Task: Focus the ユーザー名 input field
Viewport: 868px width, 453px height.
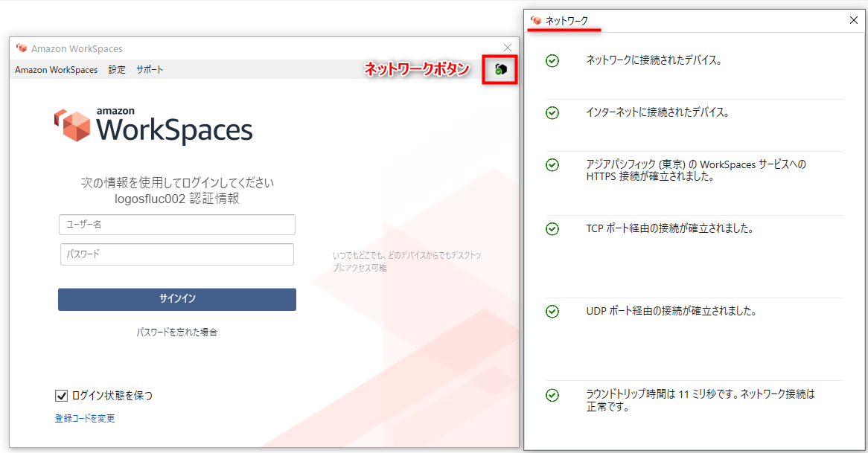Action: [177, 225]
